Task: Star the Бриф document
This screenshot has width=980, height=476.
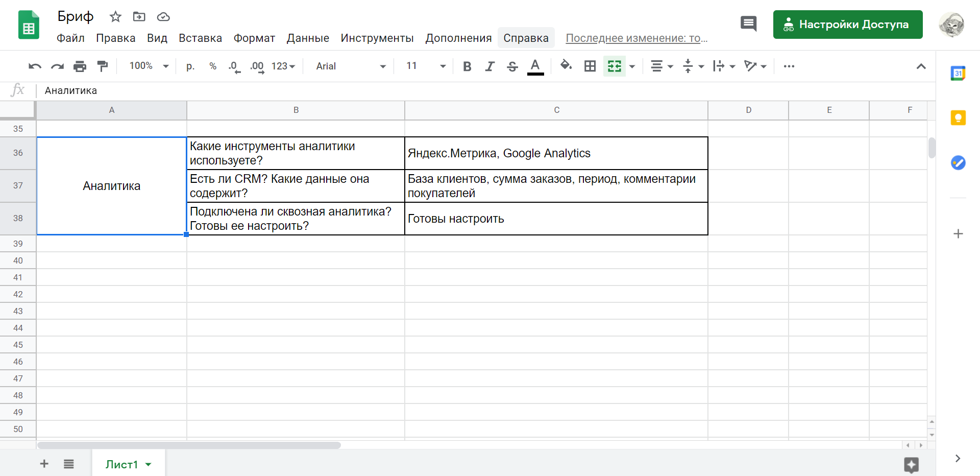Action: (x=115, y=17)
